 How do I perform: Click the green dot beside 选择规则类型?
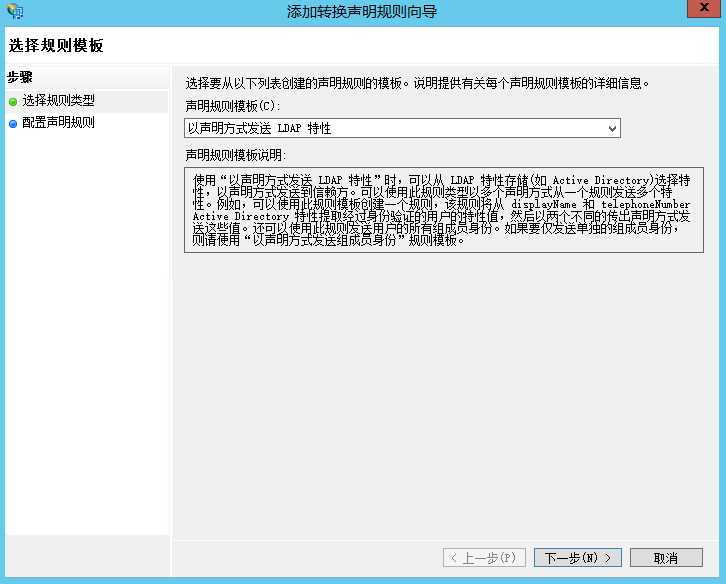[13, 102]
